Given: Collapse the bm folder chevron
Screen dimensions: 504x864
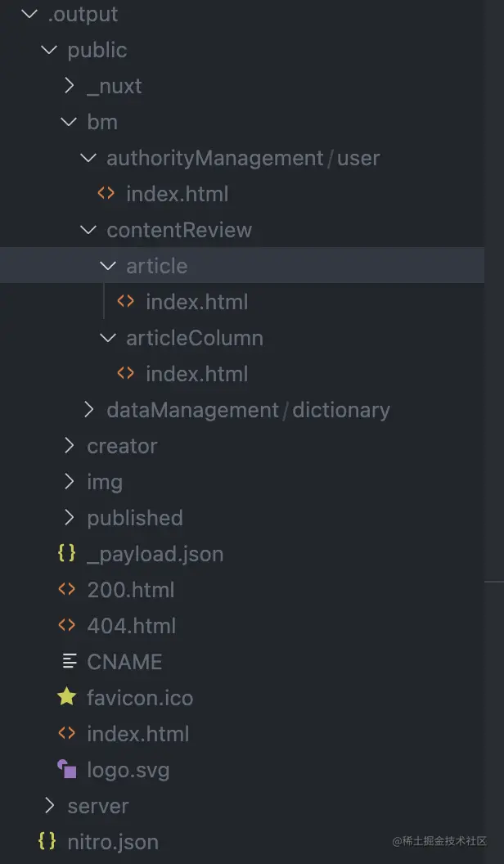Looking at the screenshot, I should [x=69, y=121].
